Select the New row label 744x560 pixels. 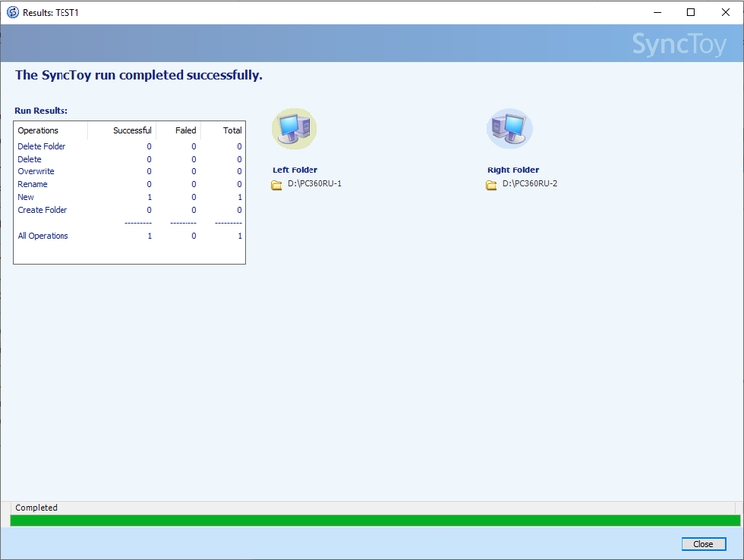[x=26, y=197]
